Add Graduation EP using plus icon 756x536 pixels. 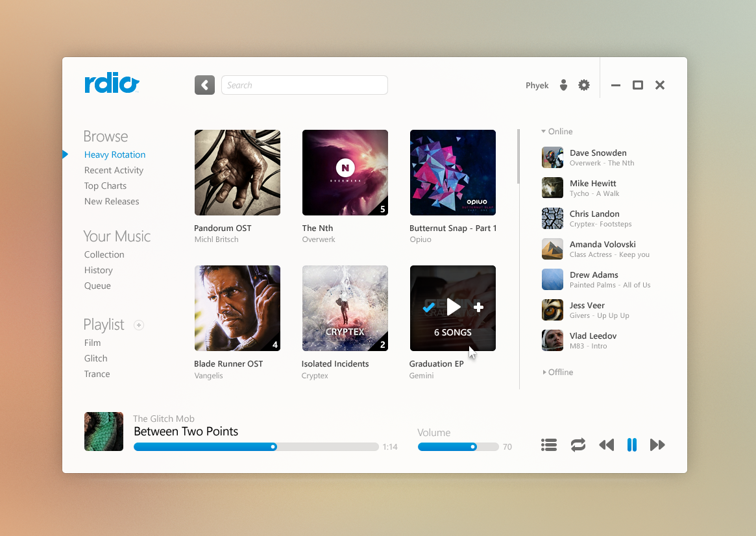point(479,308)
